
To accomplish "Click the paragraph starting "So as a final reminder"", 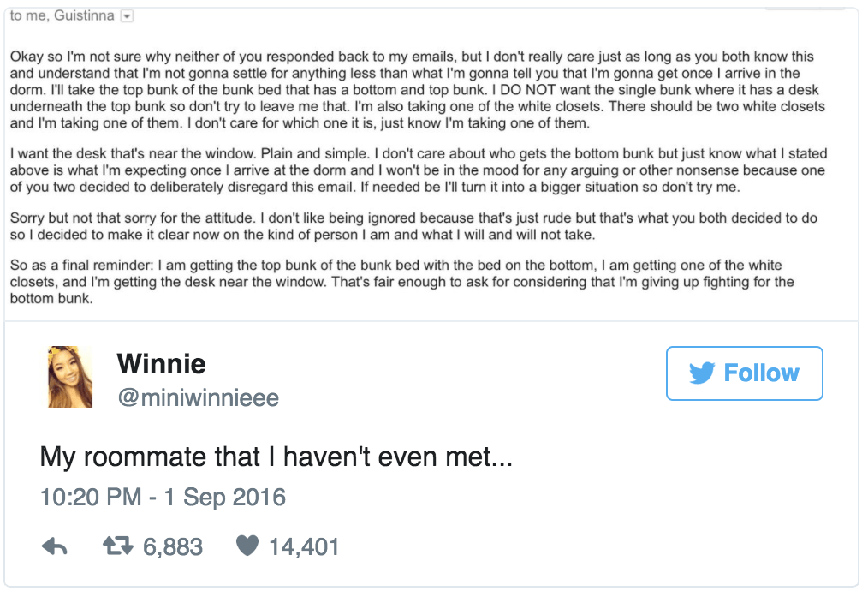I will click(401, 282).
